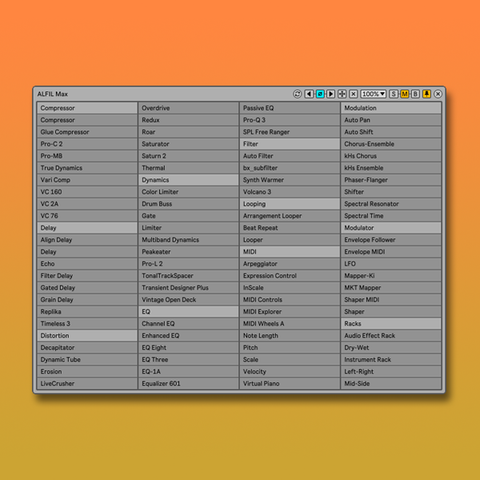Screen dimensions: 480x480
Task: Click True Dynamics entry
Action: [x=87, y=168]
